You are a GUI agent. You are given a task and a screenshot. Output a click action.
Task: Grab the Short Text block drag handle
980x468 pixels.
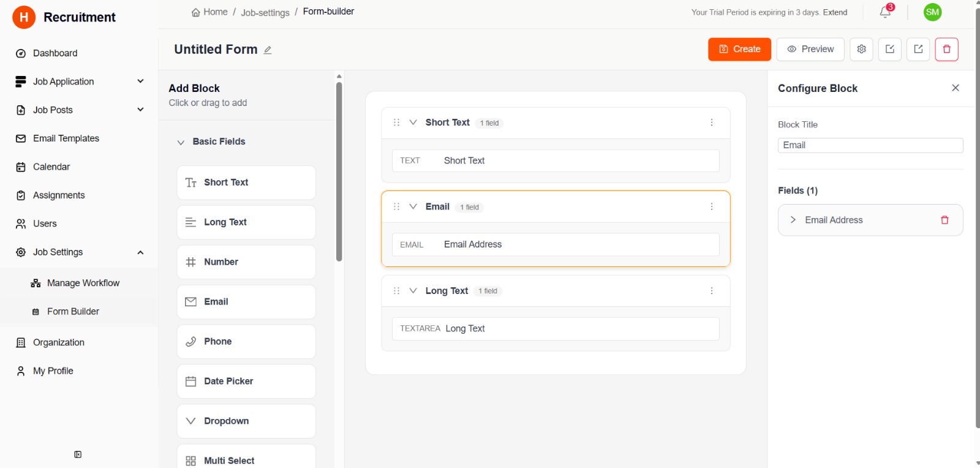click(396, 123)
